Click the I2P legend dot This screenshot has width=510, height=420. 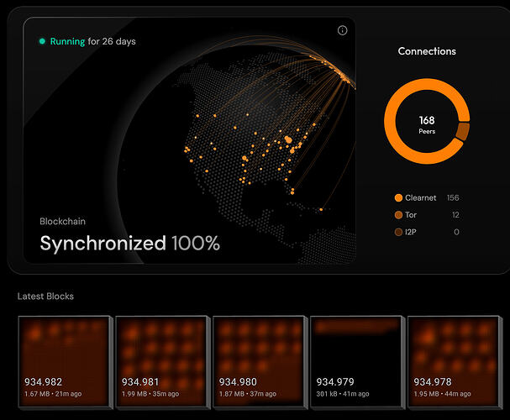tap(398, 232)
